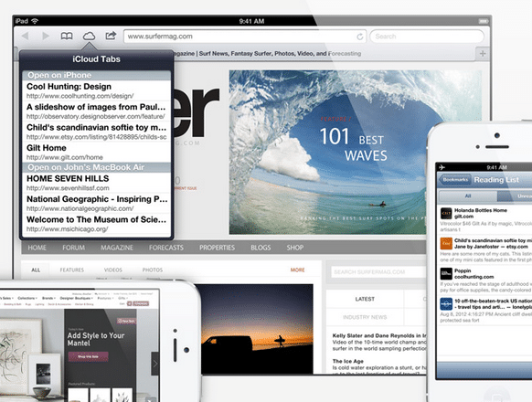The image size is (532, 402).
Task: Click the orange MORE link
Action: [298, 270]
